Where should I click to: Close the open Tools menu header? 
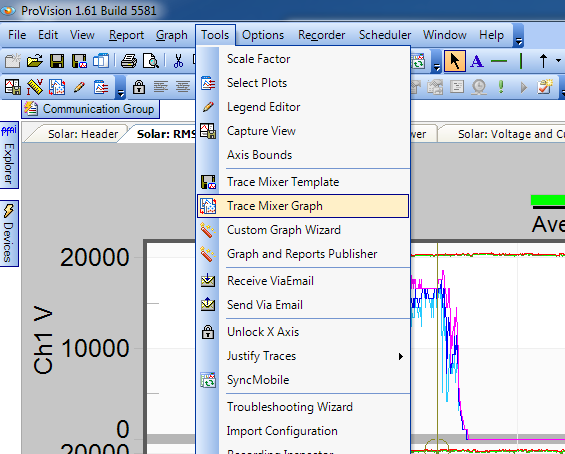(x=215, y=35)
